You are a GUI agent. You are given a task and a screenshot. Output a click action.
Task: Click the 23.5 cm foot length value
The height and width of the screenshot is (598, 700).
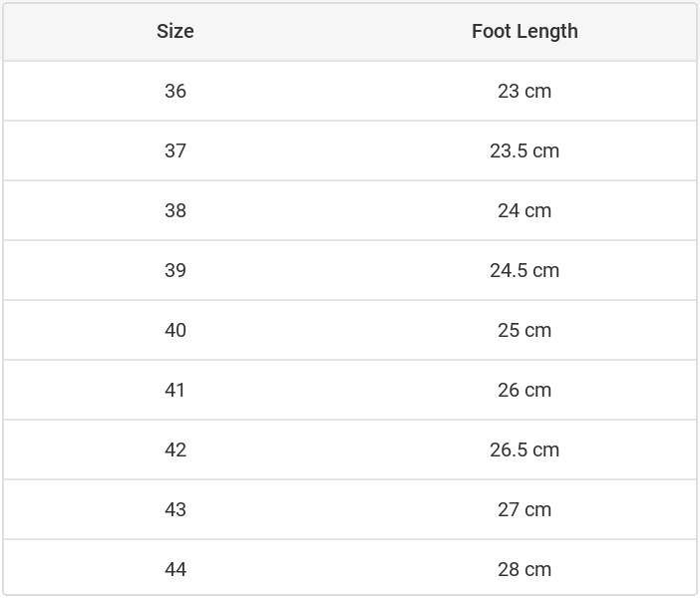pyautogui.click(x=525, y=150)
